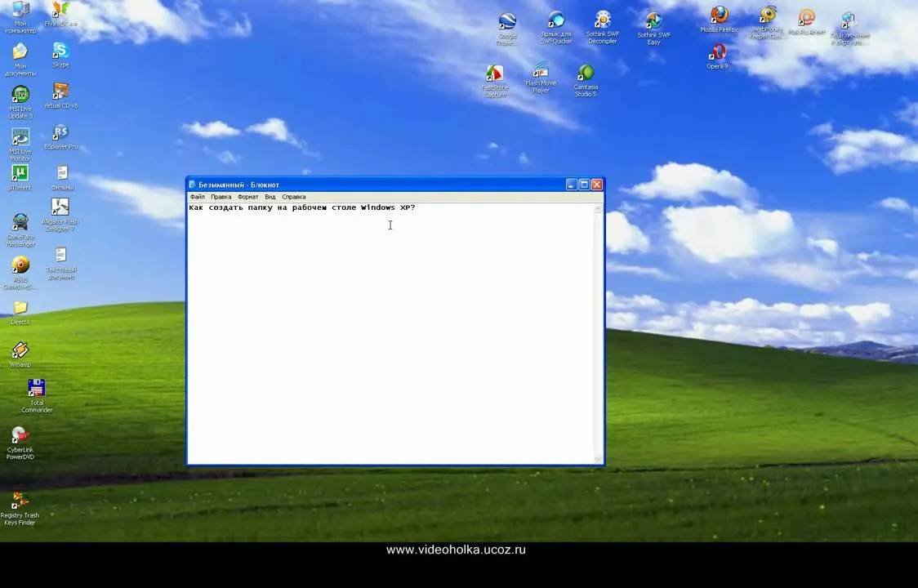Open the Справка menu in Notepad

(x=293, y=197)
